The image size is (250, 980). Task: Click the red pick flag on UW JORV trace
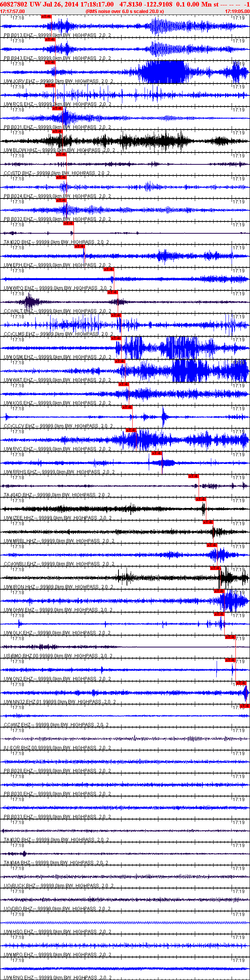click(50, 62)
